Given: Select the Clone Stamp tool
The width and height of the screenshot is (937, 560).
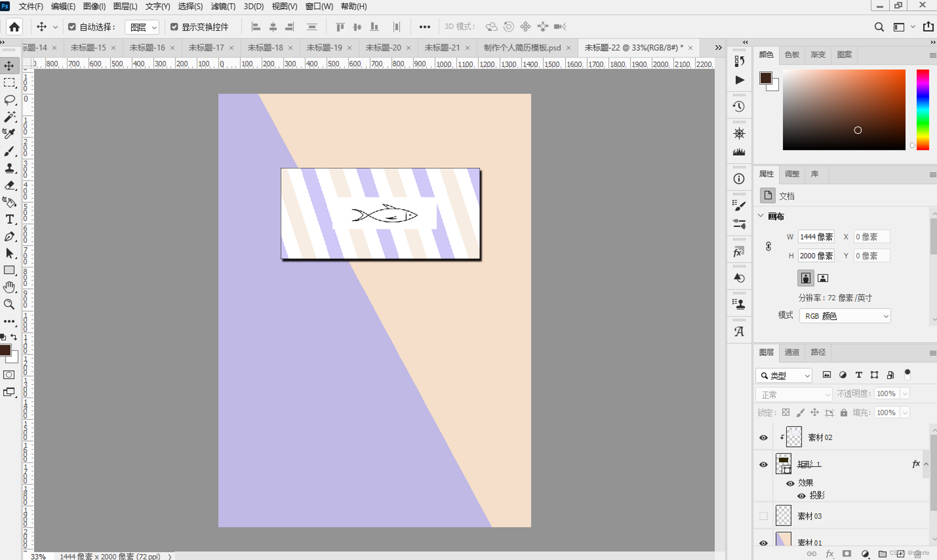Looking at the screenshot, I should click(x=9, y=168).
